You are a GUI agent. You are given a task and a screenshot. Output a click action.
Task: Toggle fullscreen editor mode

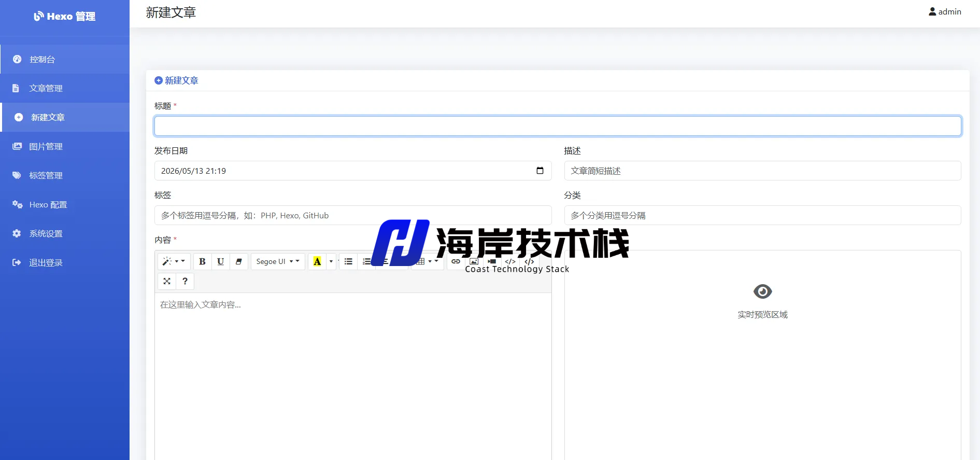point(167,281)
